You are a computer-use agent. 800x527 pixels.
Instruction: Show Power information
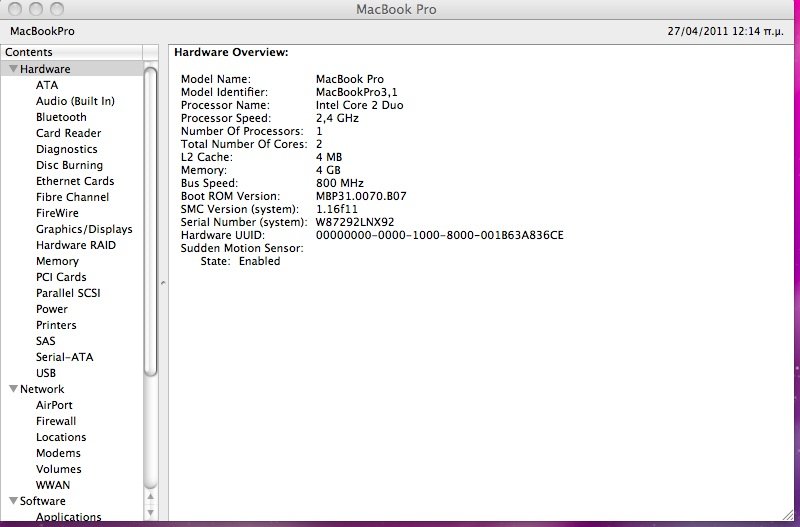pos(52,309)
